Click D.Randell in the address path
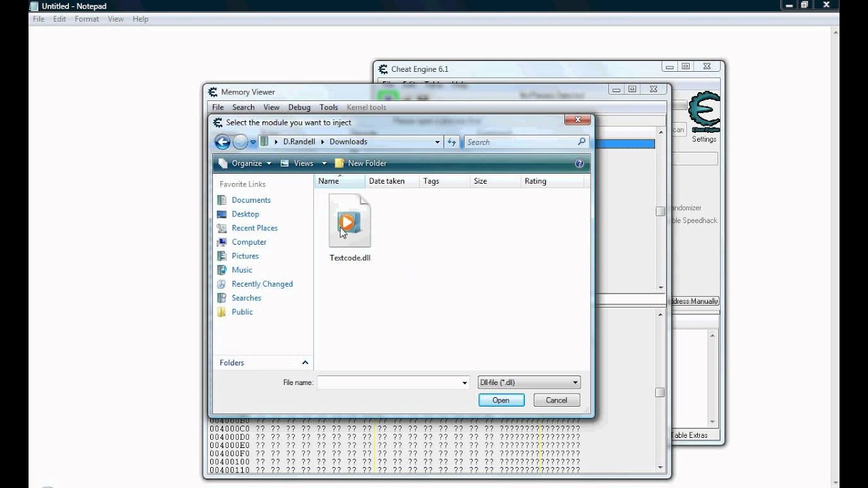 point(299,142)
